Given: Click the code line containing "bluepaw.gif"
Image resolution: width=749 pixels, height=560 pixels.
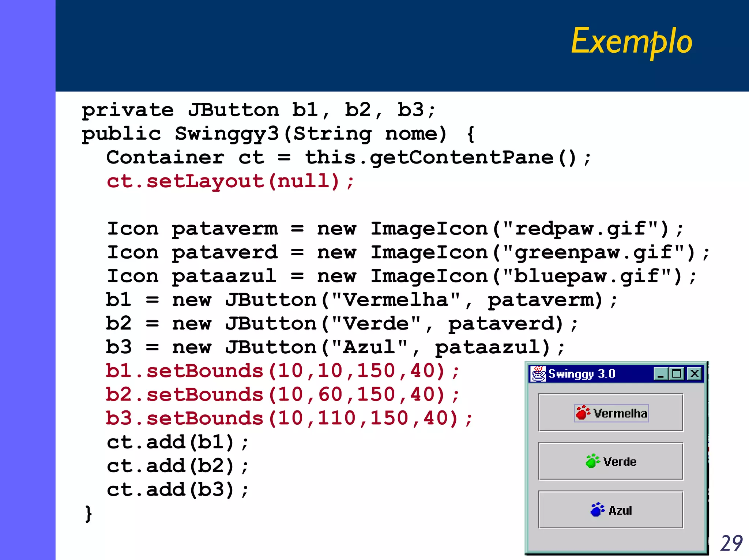Looking at the screenshot, I should (402, 277).
